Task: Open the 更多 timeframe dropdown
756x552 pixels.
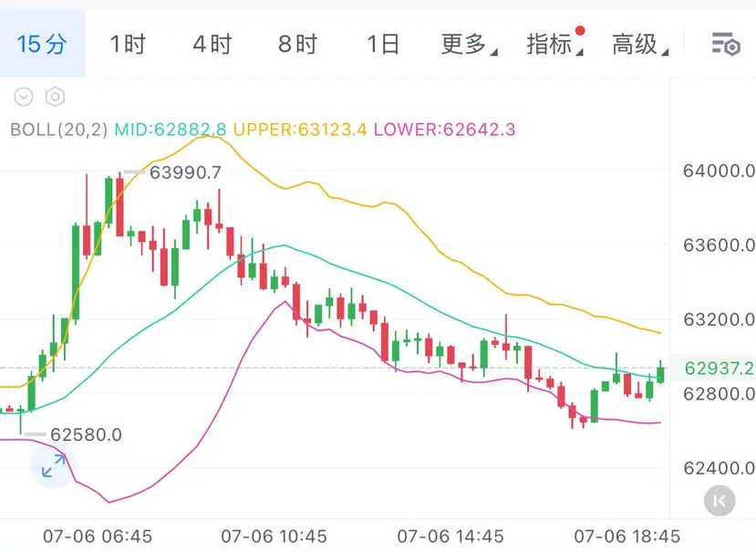Action: point(469,44)
